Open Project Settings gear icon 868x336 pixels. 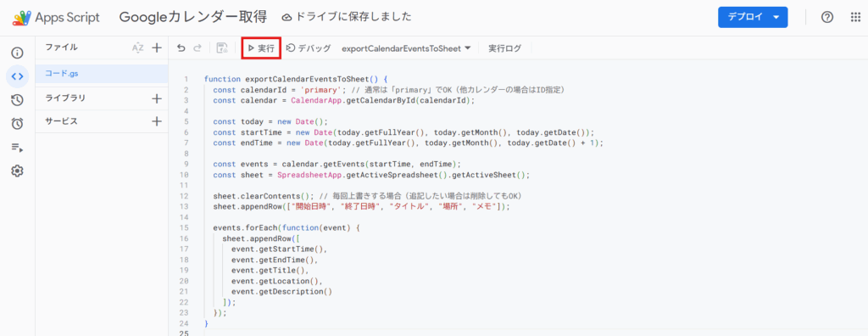click(17, 171)
